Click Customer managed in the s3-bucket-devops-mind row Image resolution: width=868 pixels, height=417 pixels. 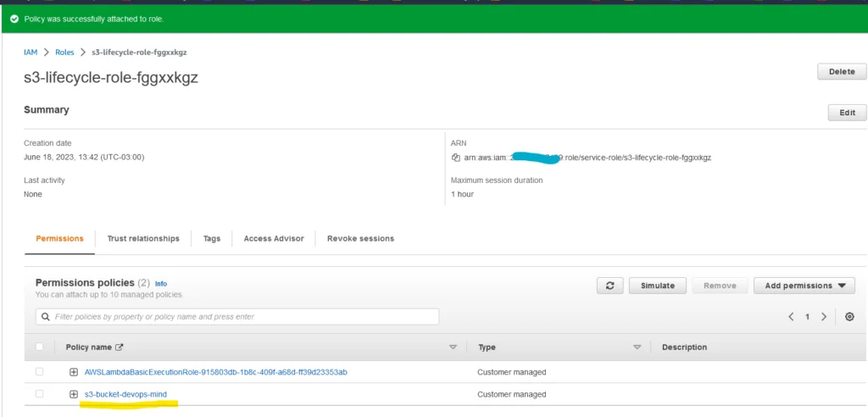point(511,394)
